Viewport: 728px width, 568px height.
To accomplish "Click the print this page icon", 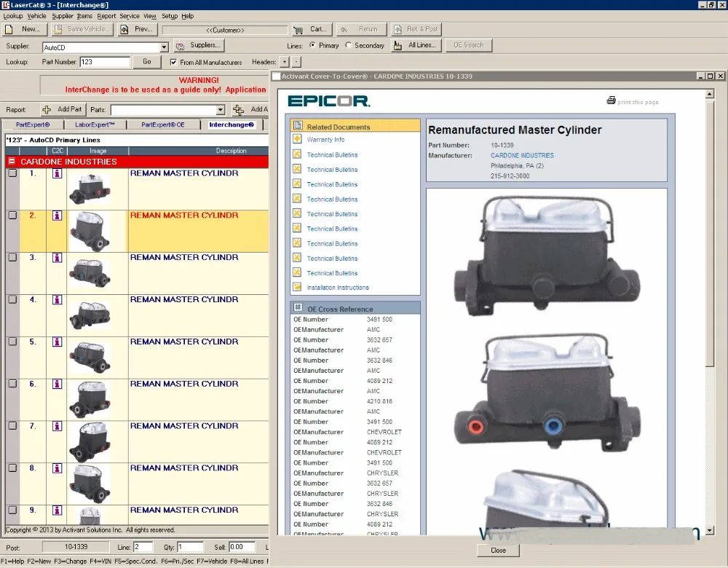I will [612, 101].
